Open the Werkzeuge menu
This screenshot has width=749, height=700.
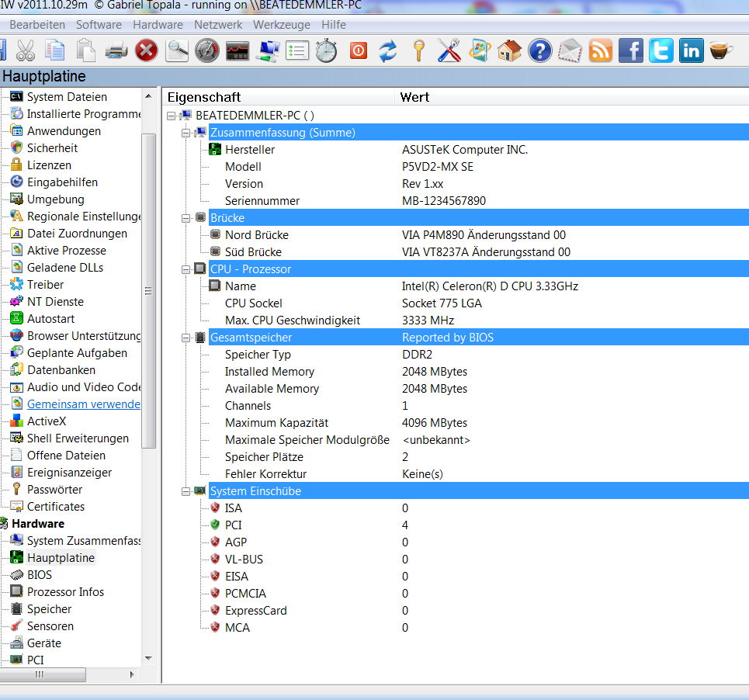point(281,24)
